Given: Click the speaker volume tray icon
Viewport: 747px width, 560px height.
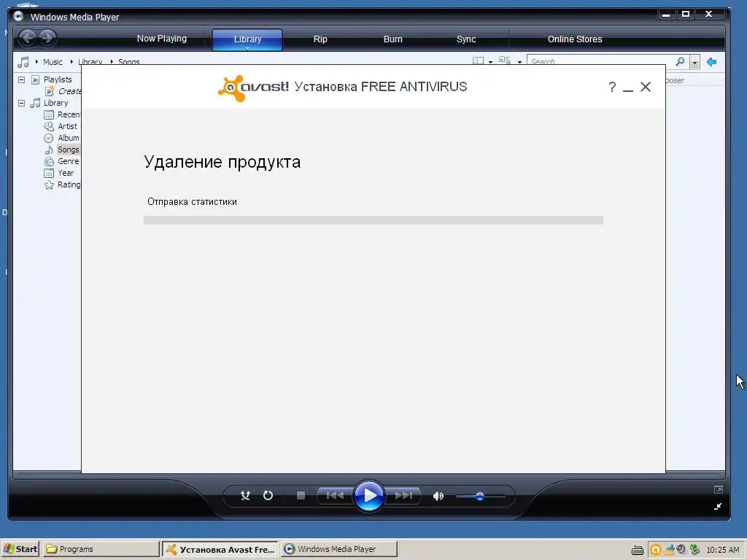Looking at the screenshot, I should click(x=681, y=550).
